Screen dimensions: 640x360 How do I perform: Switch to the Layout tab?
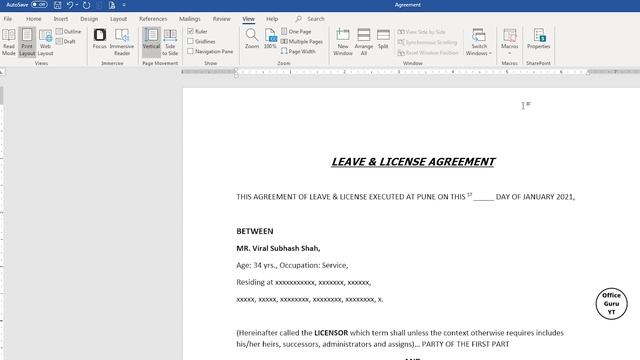click(118, 19)
